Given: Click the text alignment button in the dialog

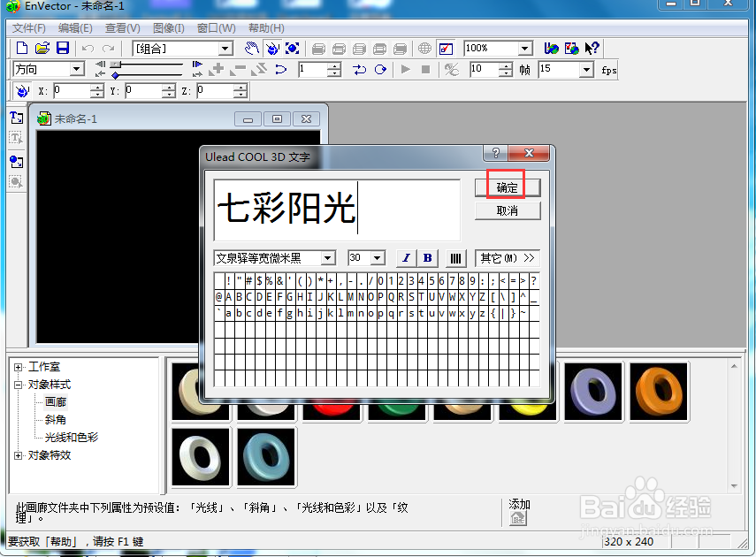Looking at the screenshot, I should coord(455,258).
